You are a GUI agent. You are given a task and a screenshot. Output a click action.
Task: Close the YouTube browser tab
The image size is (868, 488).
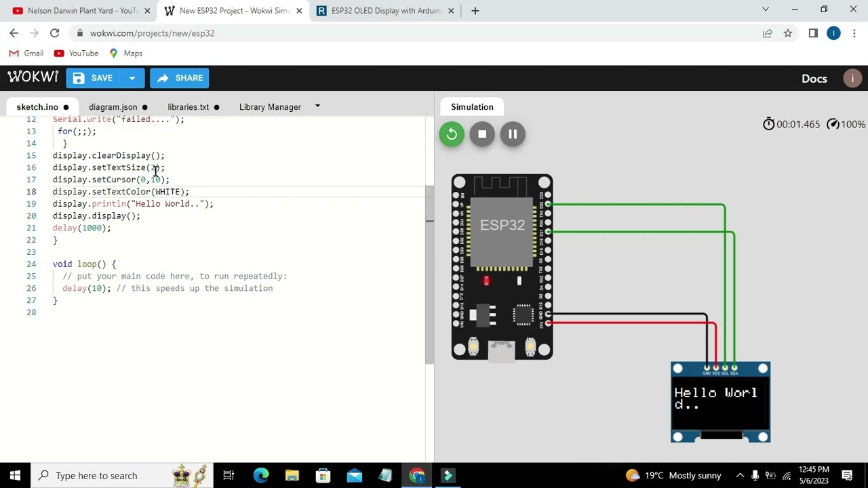click(x=147, y=11)
